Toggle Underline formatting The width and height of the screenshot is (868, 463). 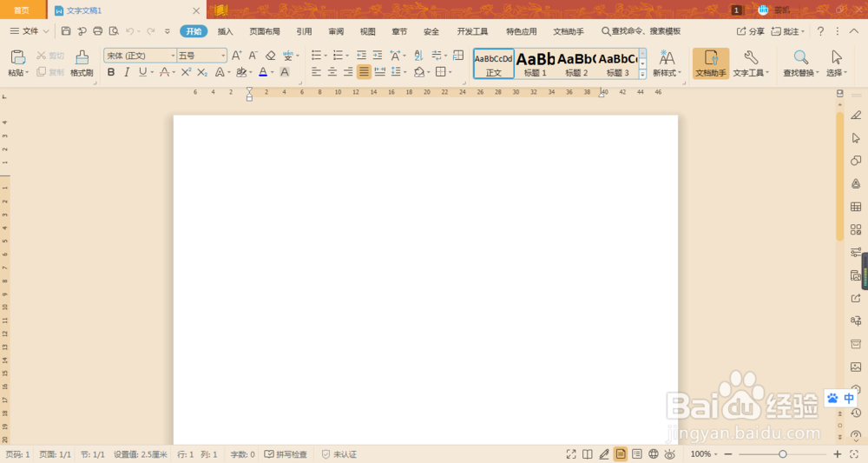click(143, 72)
